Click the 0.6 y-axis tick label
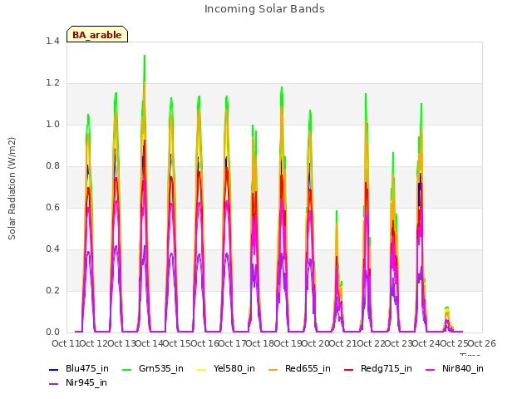Viewport: 532px width, 399px height. click(x=52, y=207)
